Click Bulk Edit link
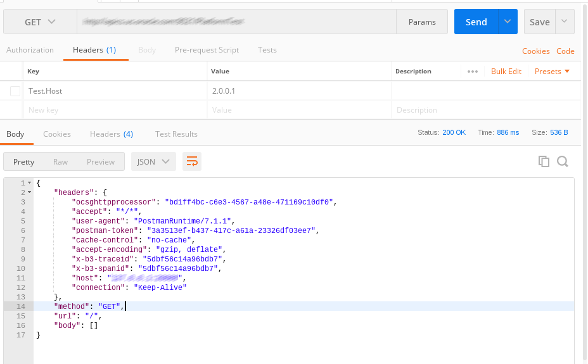The image size is (588, 364). click(506, 72)
